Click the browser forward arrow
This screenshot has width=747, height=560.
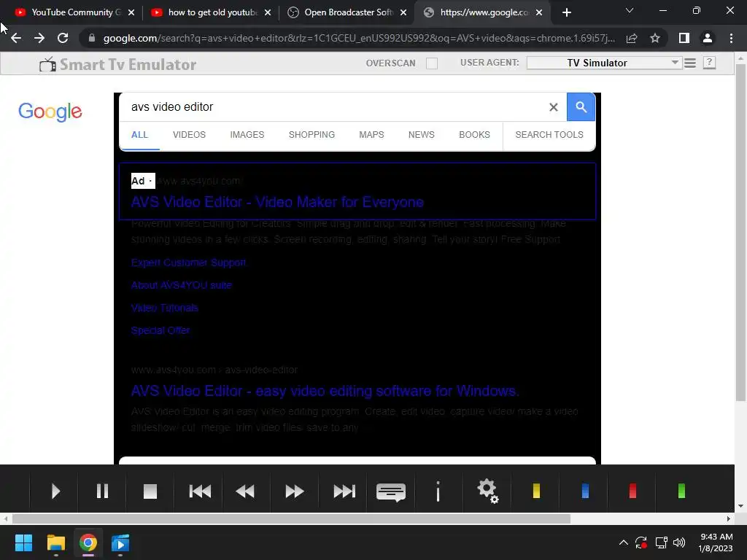(x=39, y=38)
